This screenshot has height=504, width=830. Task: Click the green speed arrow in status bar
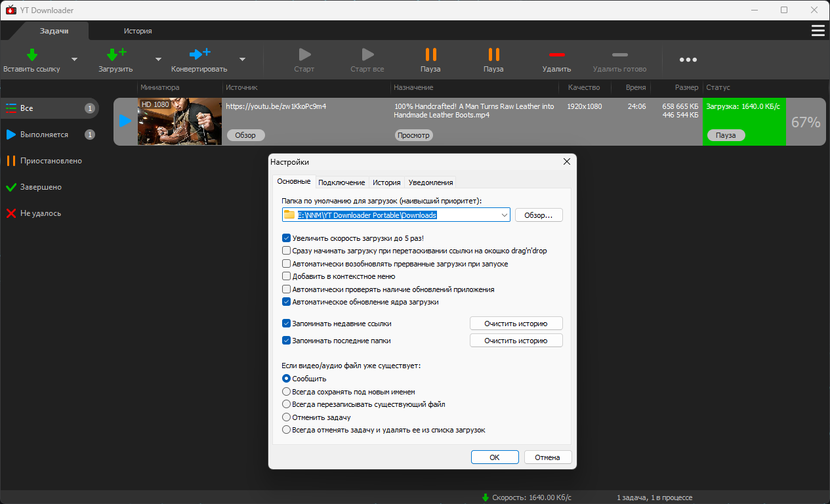pos(486,497)
